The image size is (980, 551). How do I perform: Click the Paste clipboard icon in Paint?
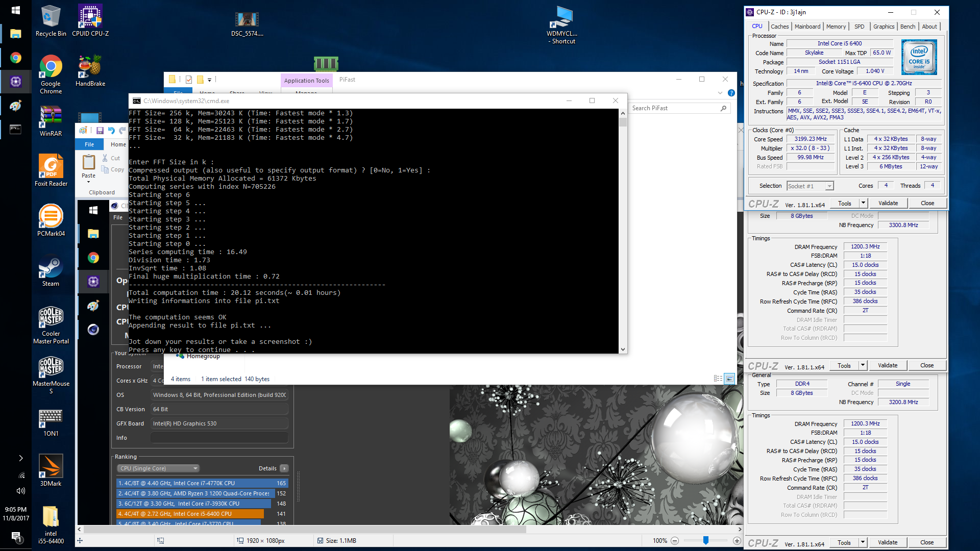click(89, 162)
